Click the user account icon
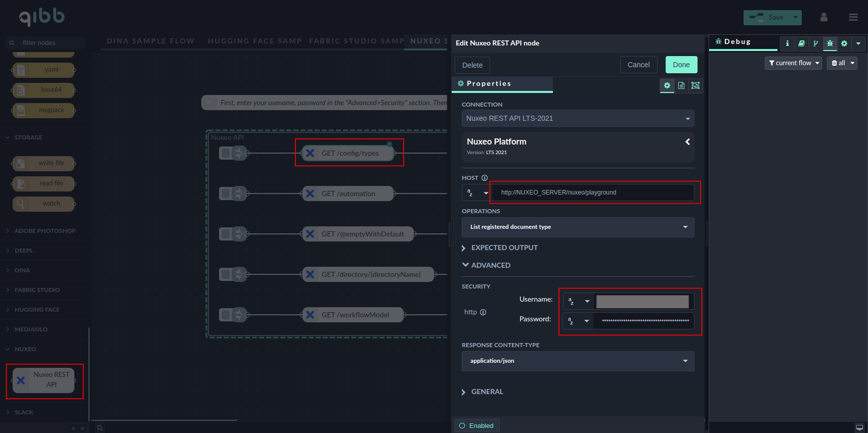Image resolution: width=868 pixels, height=433 pixels. tap(823, 17)
